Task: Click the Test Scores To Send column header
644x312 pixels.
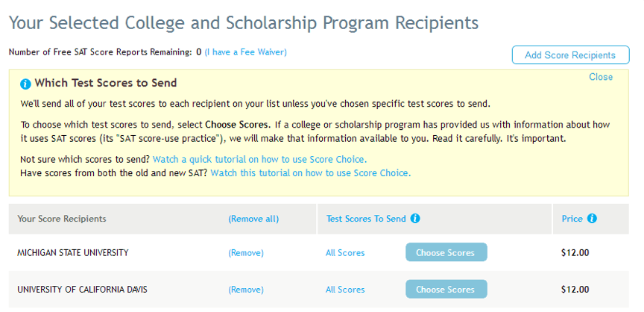Action: coord(366,219)
